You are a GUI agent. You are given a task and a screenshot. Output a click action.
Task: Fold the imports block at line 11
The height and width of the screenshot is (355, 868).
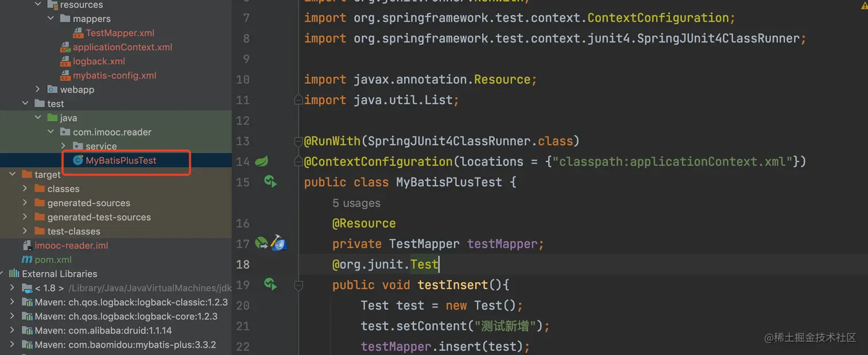(x=298, y=100)
